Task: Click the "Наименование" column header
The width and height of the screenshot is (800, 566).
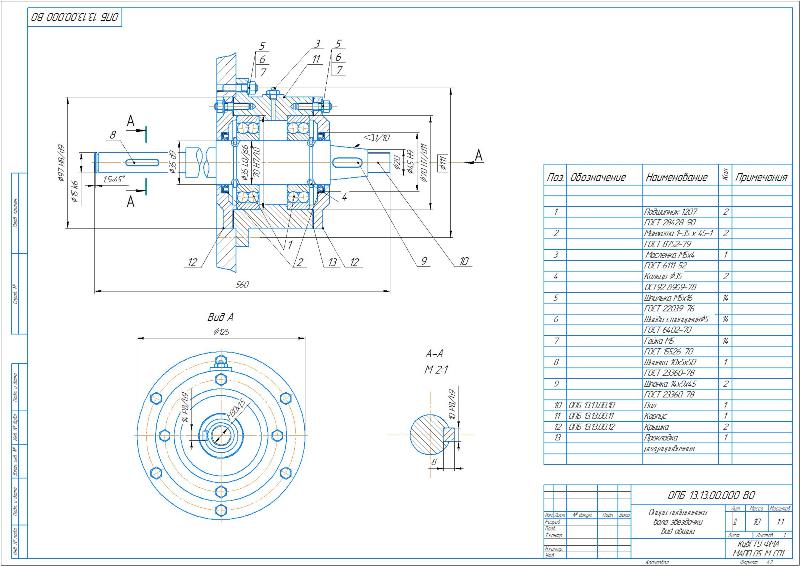Action: [x=677, y=177]
